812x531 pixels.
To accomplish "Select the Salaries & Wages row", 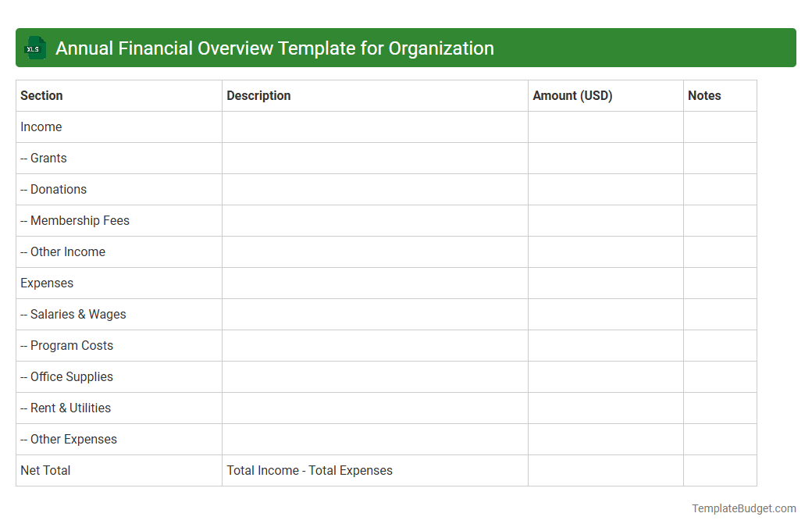I will coord(73,314).
